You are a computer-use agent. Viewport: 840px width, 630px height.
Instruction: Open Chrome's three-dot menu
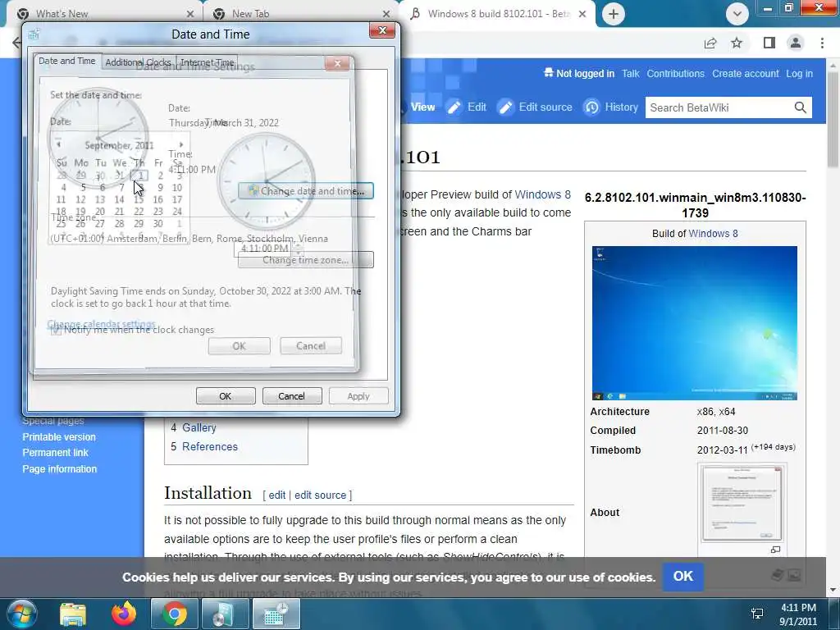[822, 43]
